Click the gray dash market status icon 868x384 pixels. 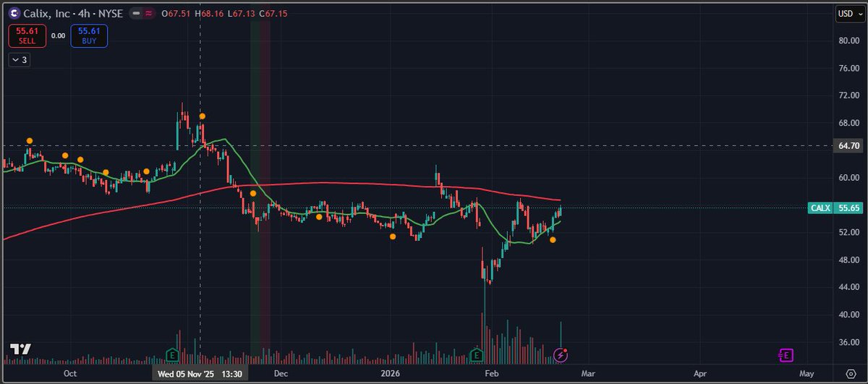click(x=135, y=13)
